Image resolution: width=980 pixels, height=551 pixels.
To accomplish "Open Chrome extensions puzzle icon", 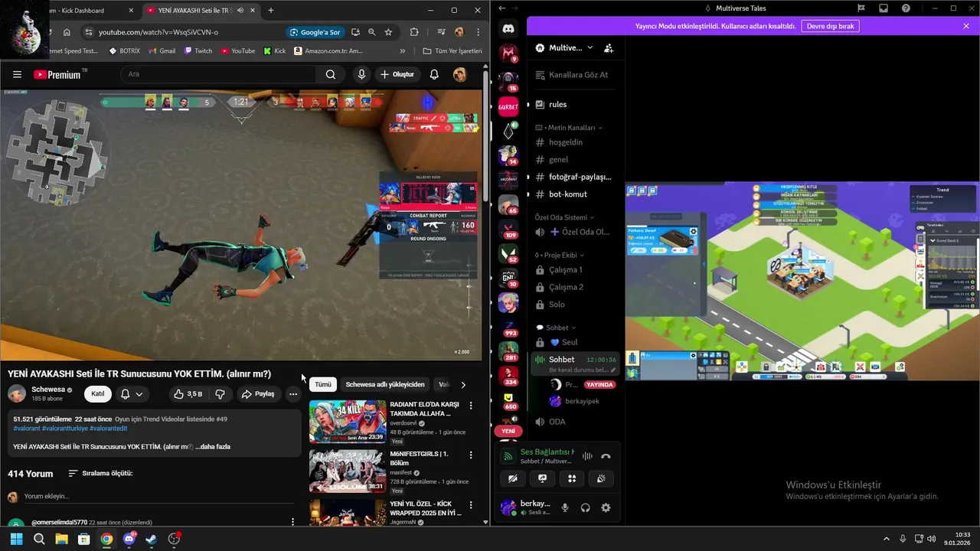I will pyautogui.click(x=414, y=32).
